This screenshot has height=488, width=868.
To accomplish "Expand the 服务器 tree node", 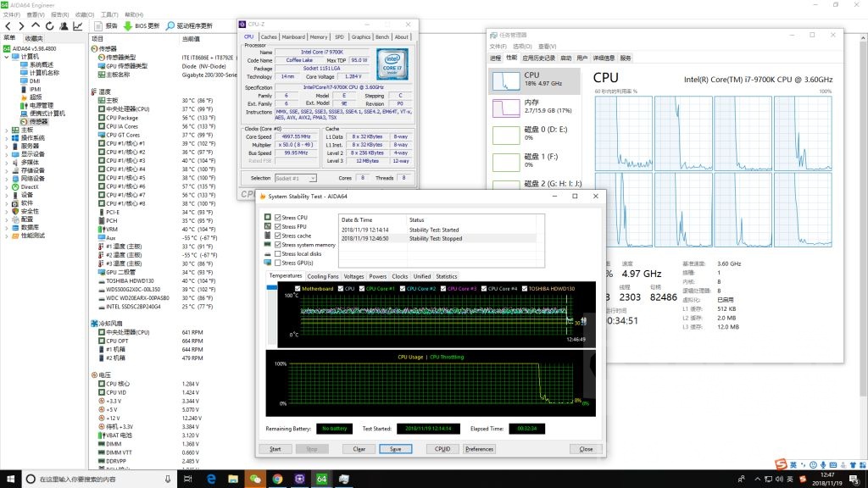I will point(7,146).
